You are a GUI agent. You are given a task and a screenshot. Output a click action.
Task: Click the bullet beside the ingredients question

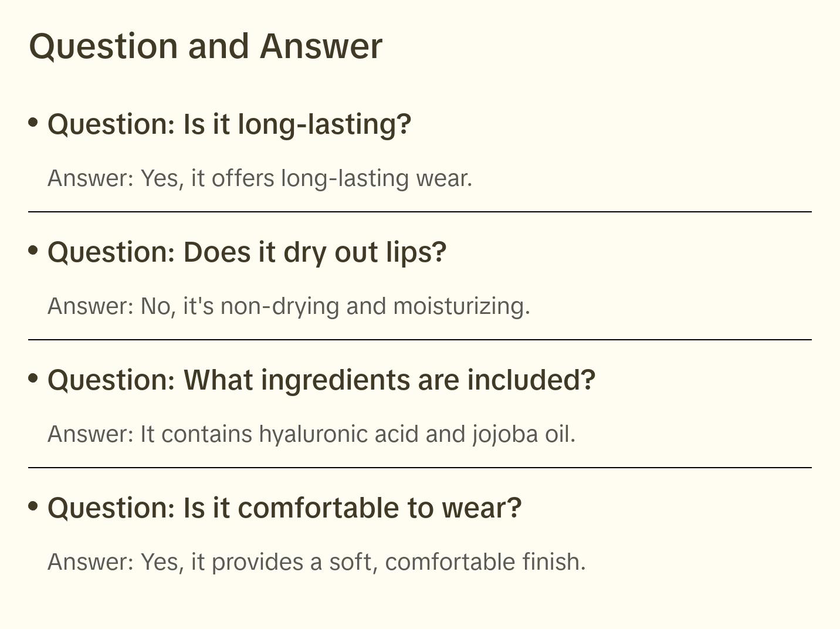coord(33,378)
